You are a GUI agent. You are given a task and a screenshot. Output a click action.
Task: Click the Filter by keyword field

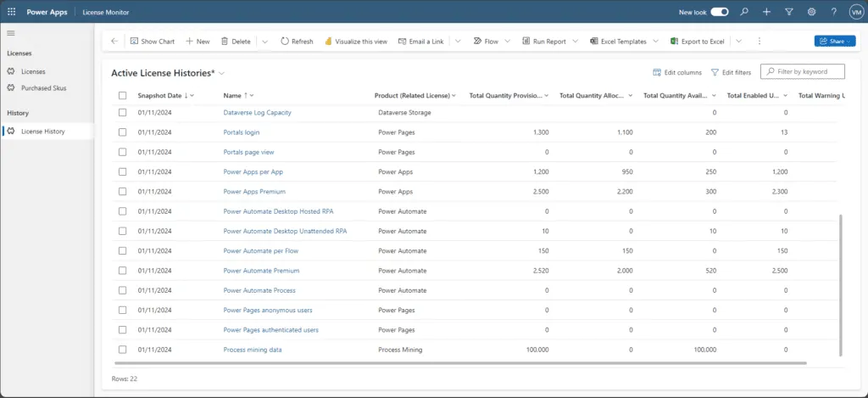(x=803, y=71)
